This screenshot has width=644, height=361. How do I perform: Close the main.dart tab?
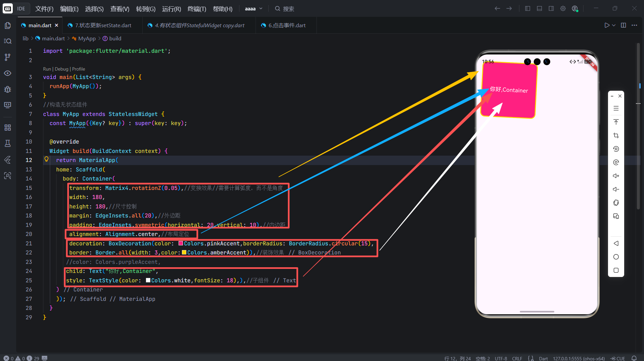[x=56, y=25]
